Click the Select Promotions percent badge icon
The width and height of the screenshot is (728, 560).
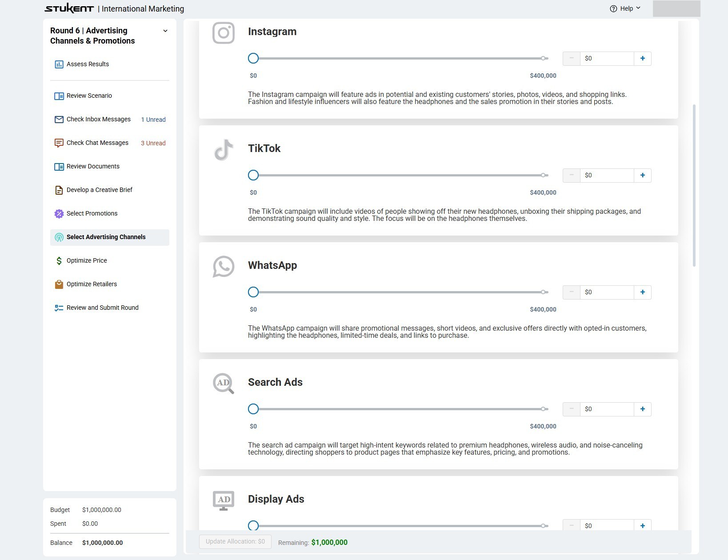[x=59, y=214]
